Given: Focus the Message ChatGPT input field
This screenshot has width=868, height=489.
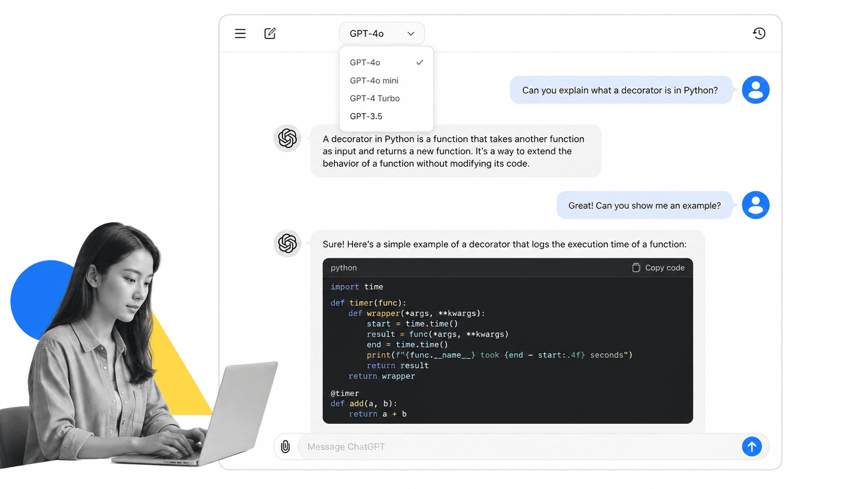Looking at the screenshot, I should (519, 446).
